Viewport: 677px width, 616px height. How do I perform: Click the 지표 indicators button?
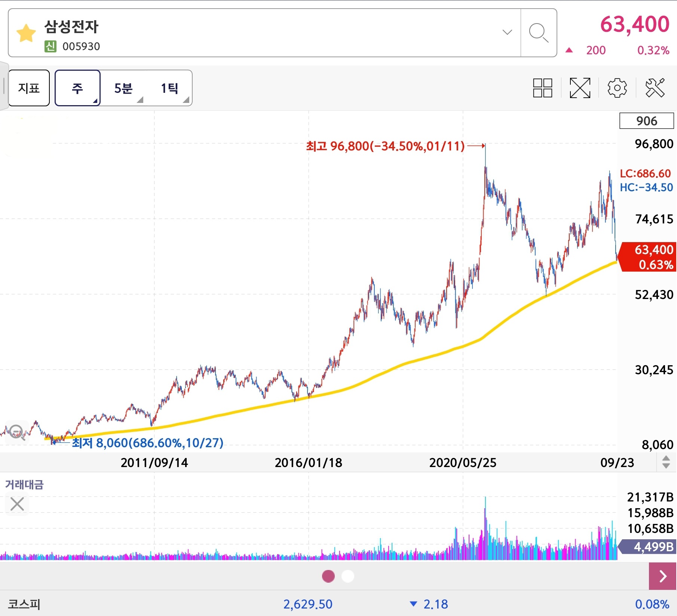click(x=29, y=88)
